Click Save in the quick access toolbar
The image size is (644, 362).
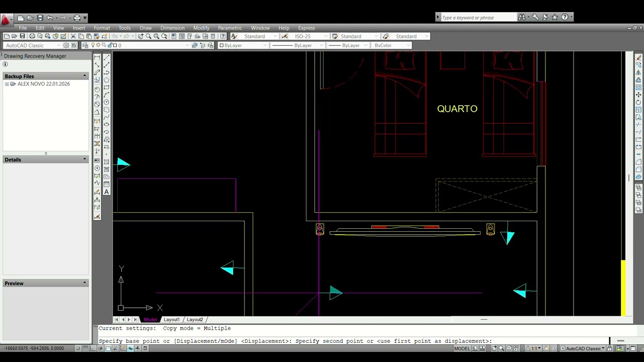pos(40,18)
